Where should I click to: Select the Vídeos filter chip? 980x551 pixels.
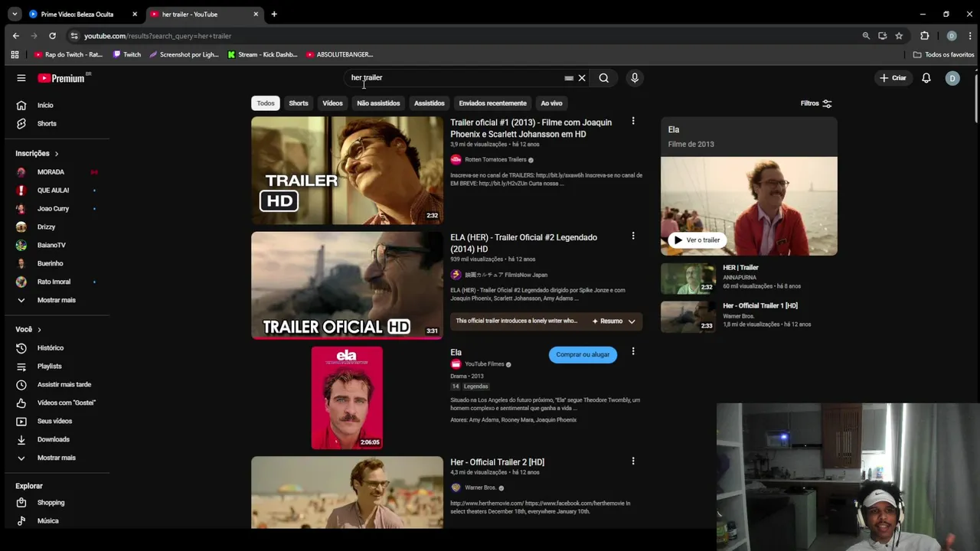point(332,103)
